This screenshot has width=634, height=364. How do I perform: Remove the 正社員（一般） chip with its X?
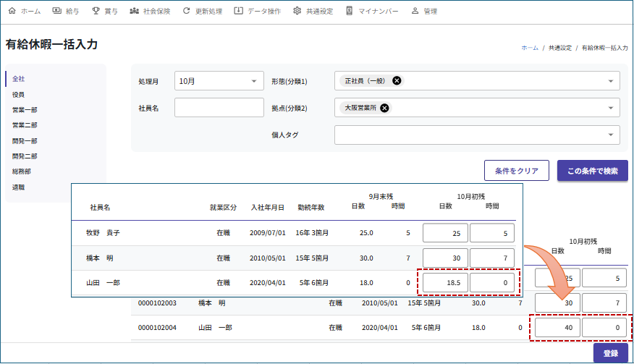point(397,80)
